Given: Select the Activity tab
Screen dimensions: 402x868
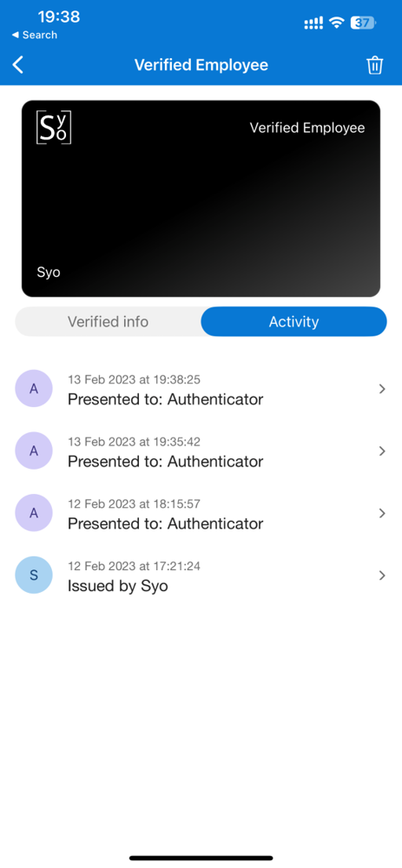Looking at the screenshot, I should click(x=293, y=322).
